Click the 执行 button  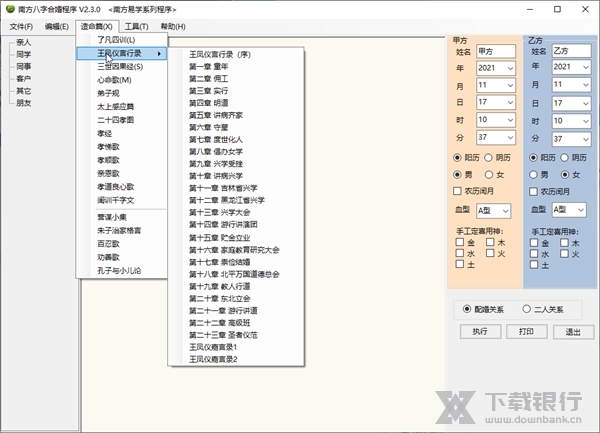[x=480, y=332]
